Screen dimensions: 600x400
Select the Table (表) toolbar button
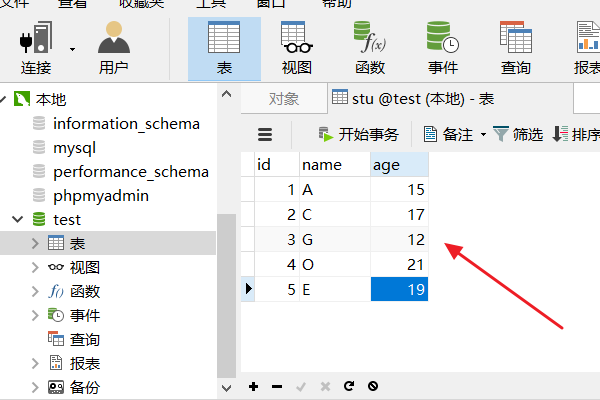[224, 48]
